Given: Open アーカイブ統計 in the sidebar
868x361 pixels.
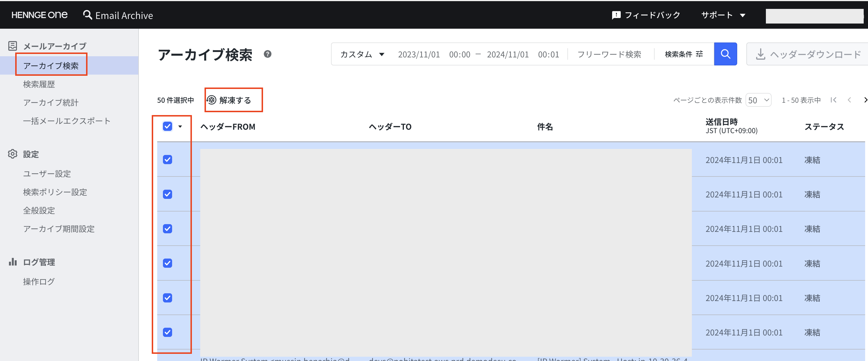Looking at the screenshot, I should point(51,102).
